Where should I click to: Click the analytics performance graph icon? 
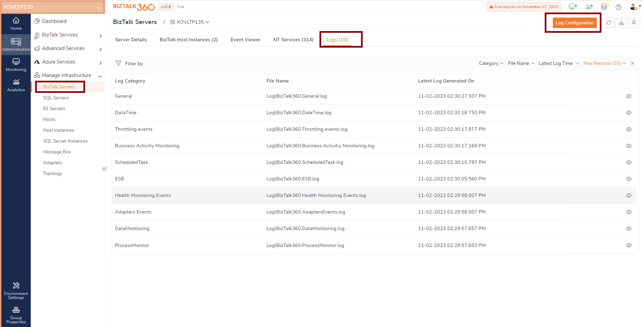pos(589,7)
